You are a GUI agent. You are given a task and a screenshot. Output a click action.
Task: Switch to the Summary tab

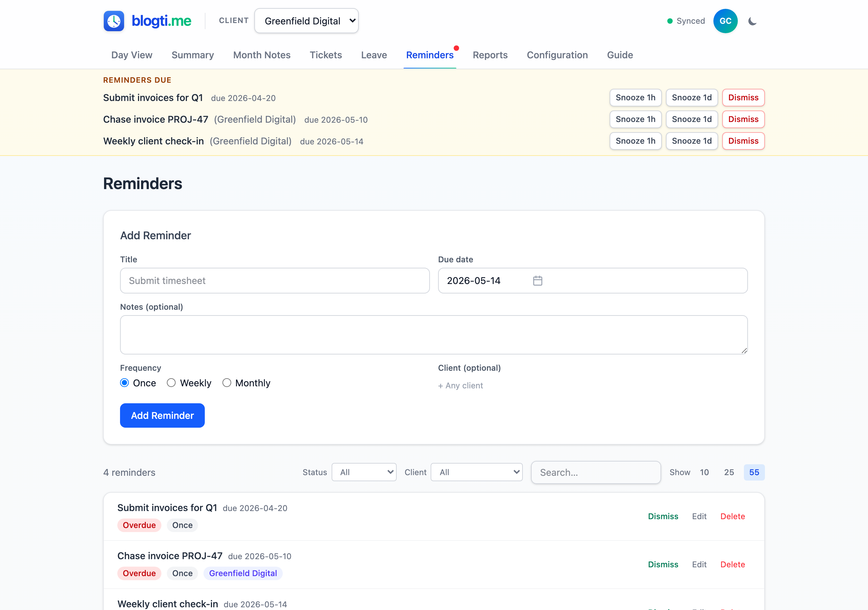193,55
